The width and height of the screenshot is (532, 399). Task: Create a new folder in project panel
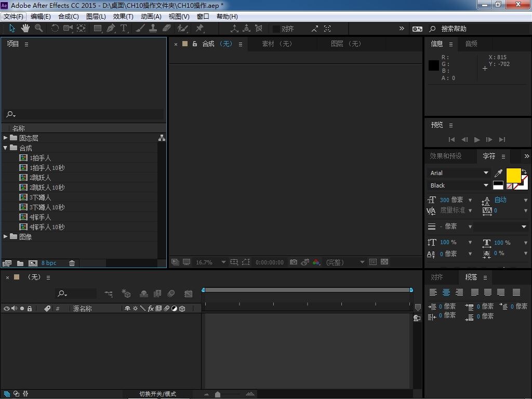(20, 263)
